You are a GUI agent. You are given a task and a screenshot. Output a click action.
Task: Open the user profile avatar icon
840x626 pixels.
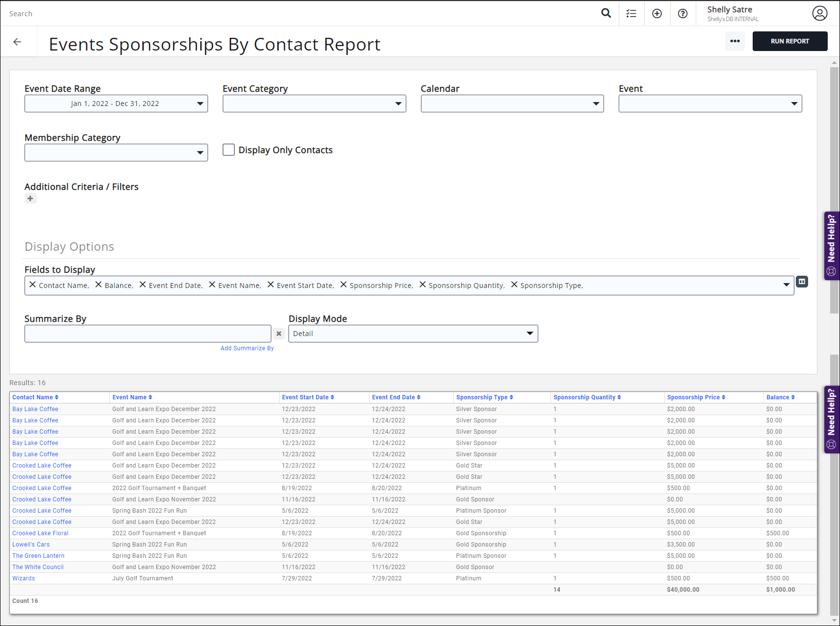tap(819, 13)
